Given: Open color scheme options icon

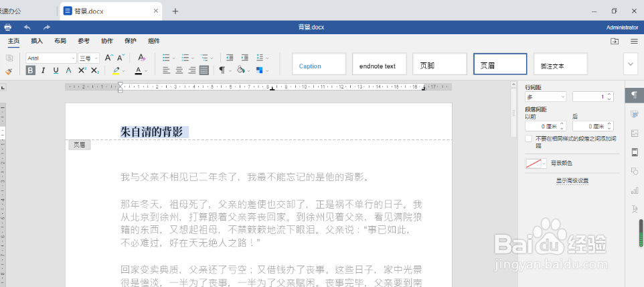Looking at the screenshot, I should click(x=260, y=70).
